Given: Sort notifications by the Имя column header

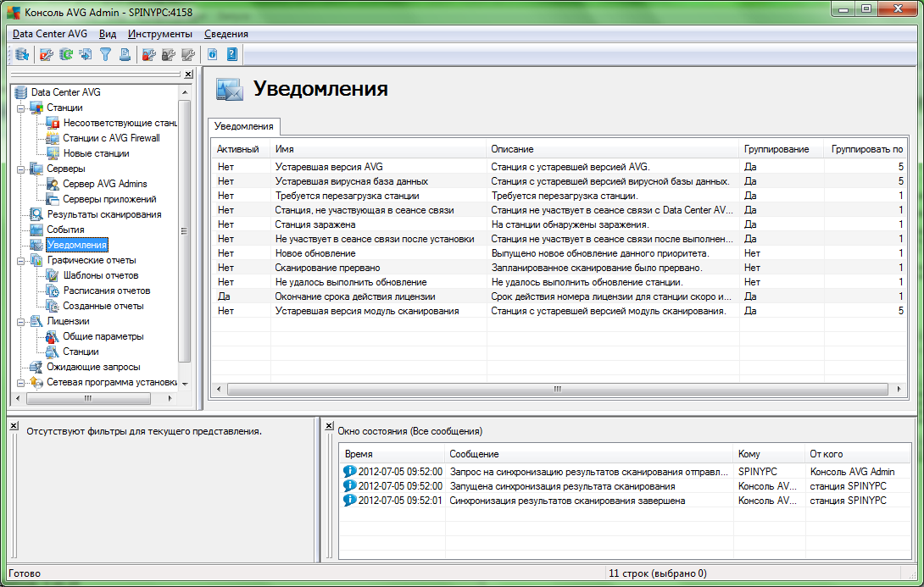Looking at the screenshot, I should point(284,149).
